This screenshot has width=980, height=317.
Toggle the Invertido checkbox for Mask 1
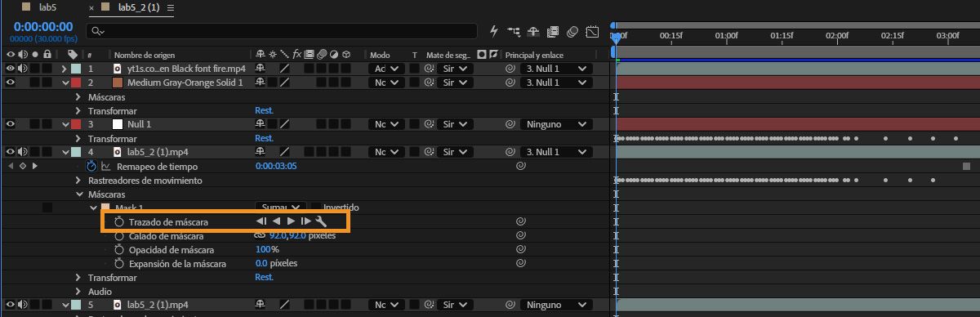(316, 208)
